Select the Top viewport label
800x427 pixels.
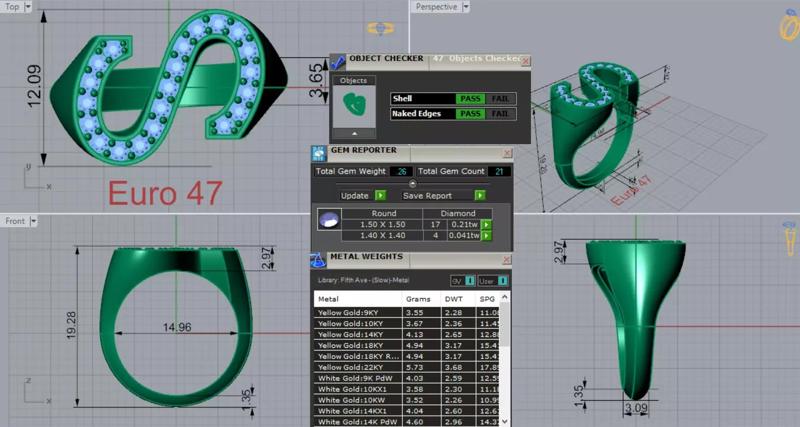tap(12, 7)
